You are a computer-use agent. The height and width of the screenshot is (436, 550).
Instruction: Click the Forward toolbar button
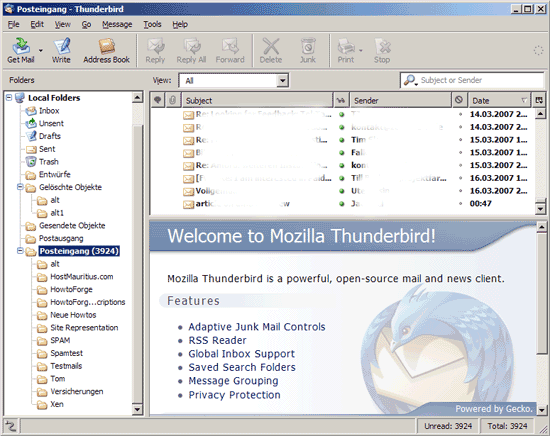pyautogui.click(x=230, y=50)
